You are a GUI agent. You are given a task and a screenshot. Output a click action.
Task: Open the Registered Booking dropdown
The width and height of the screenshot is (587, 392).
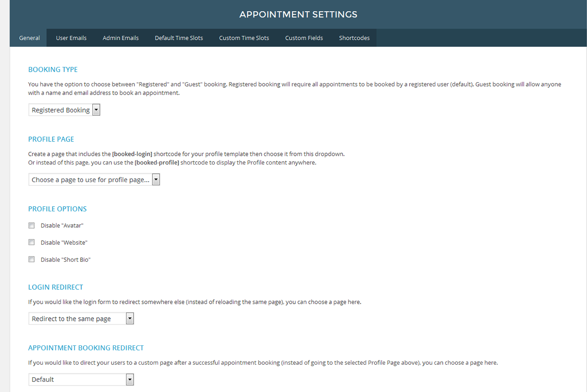tap(64, 110)
